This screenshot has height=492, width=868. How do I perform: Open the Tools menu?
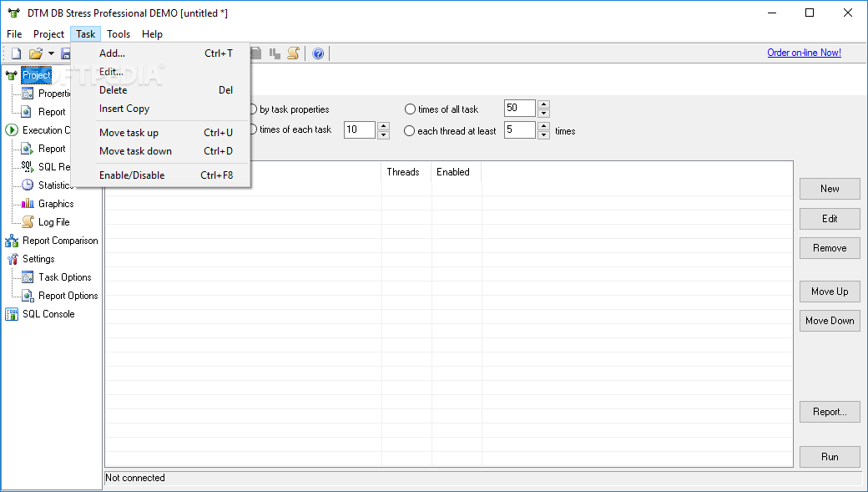[x=119, y=33]
